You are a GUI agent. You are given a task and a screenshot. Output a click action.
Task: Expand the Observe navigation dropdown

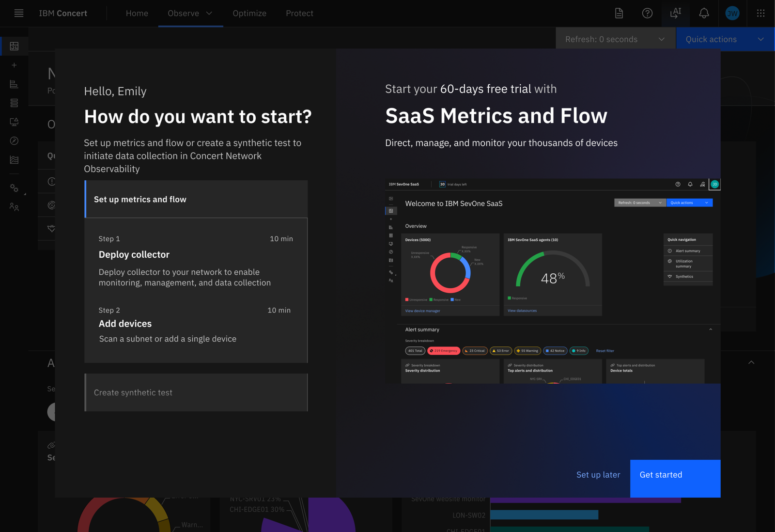pyautogui.click(x=190, y=13)
